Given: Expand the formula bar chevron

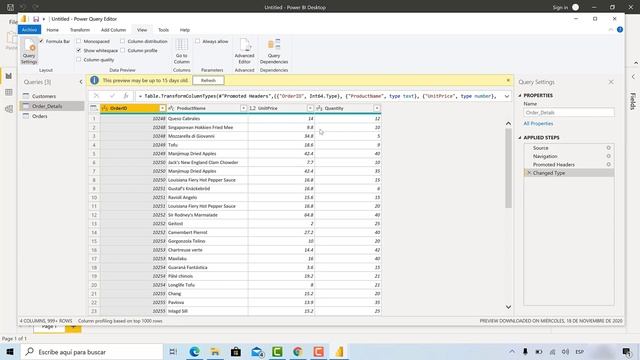Looking at the screenshot, I should pos(507,96).
